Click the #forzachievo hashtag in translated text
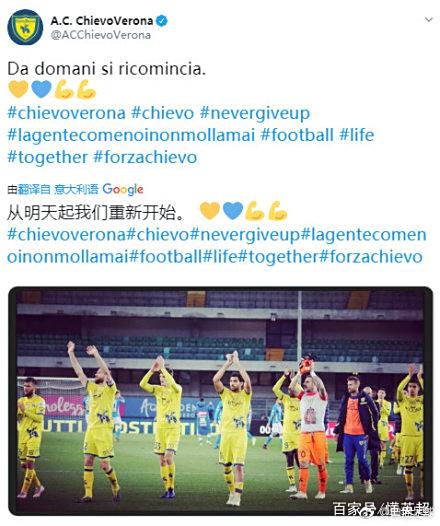Screen dimensions: 440x526 click(x=371, y=257)
